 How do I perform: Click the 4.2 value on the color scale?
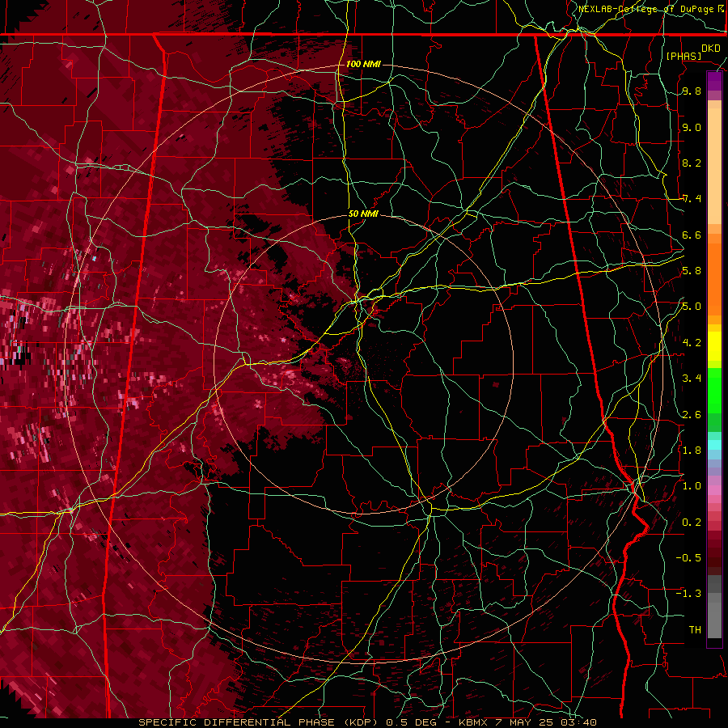[x=692, y=343]
